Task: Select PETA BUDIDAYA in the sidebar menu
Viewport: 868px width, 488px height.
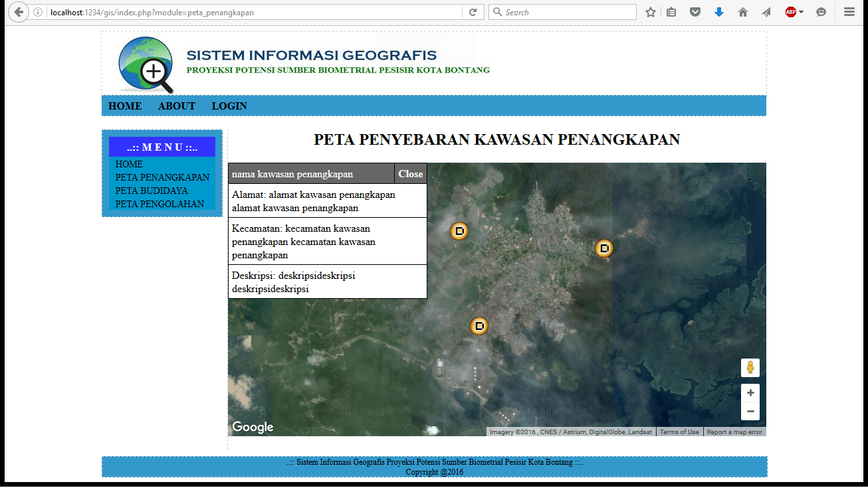Action: tap(152, 191)
